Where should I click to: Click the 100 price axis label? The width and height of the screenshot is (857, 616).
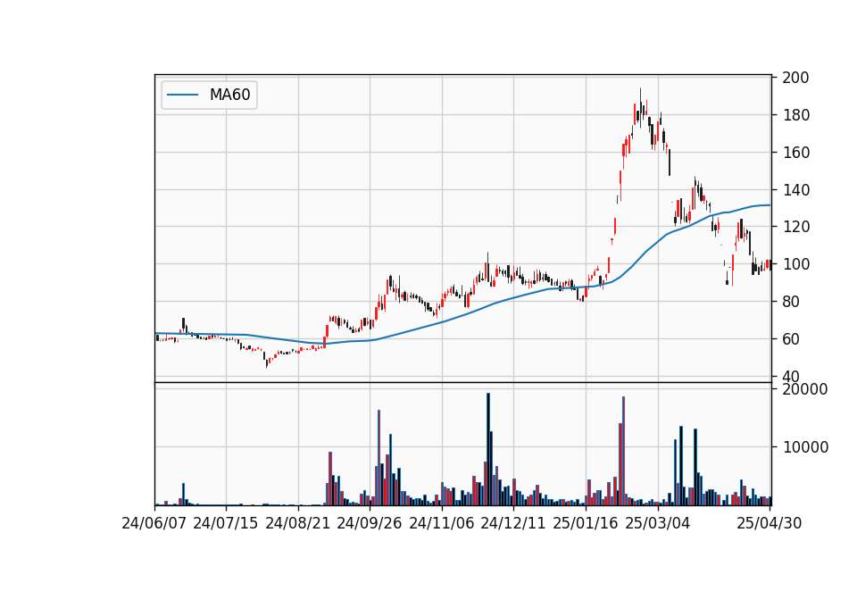(x=795, y=264)
